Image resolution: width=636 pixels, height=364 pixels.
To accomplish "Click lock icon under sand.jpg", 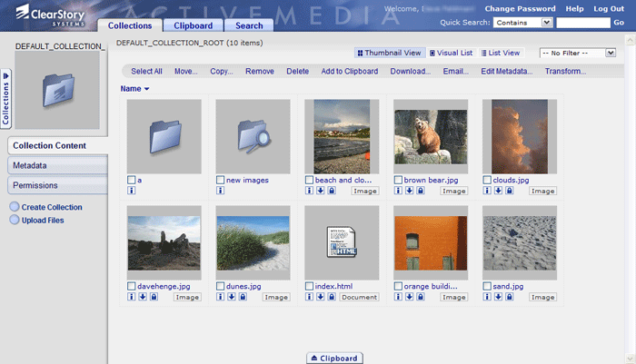I will 510,297.
